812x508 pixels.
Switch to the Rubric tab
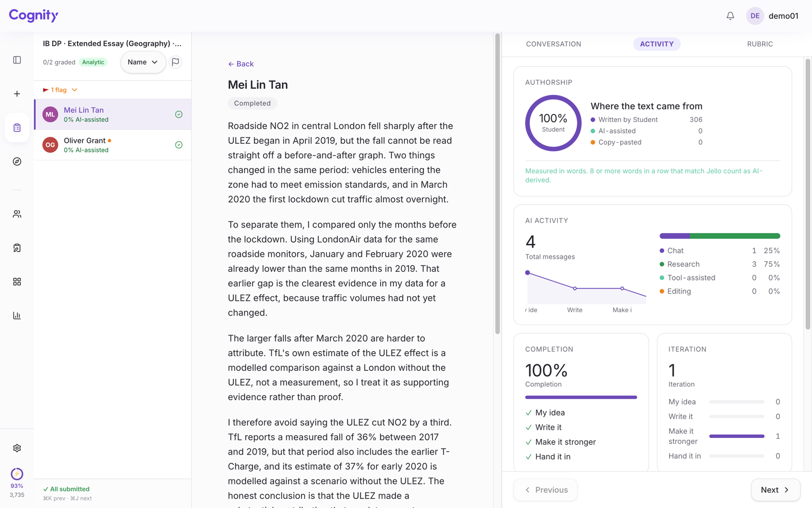point(760,44)
